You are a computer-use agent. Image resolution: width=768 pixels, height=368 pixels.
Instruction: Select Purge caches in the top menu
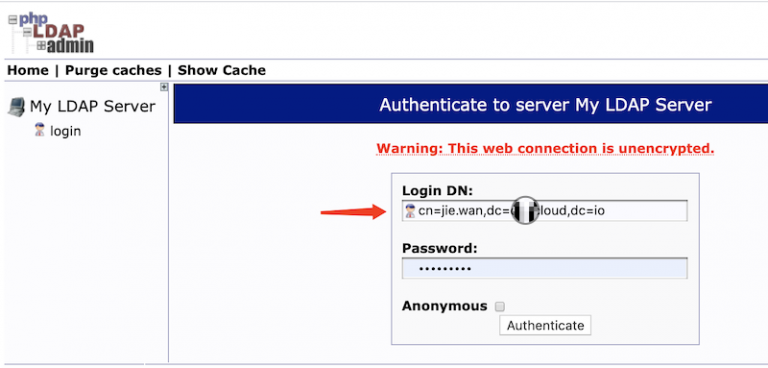point(113,71)
